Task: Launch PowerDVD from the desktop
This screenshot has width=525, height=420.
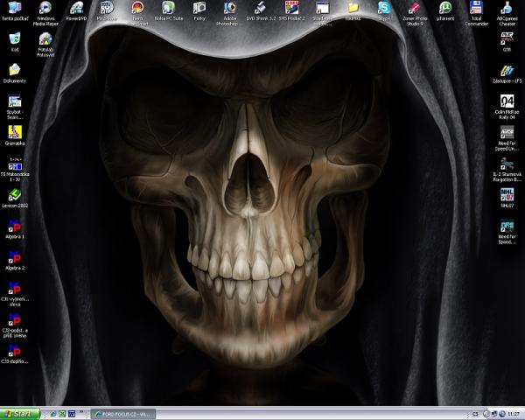Action: (76, 9)
